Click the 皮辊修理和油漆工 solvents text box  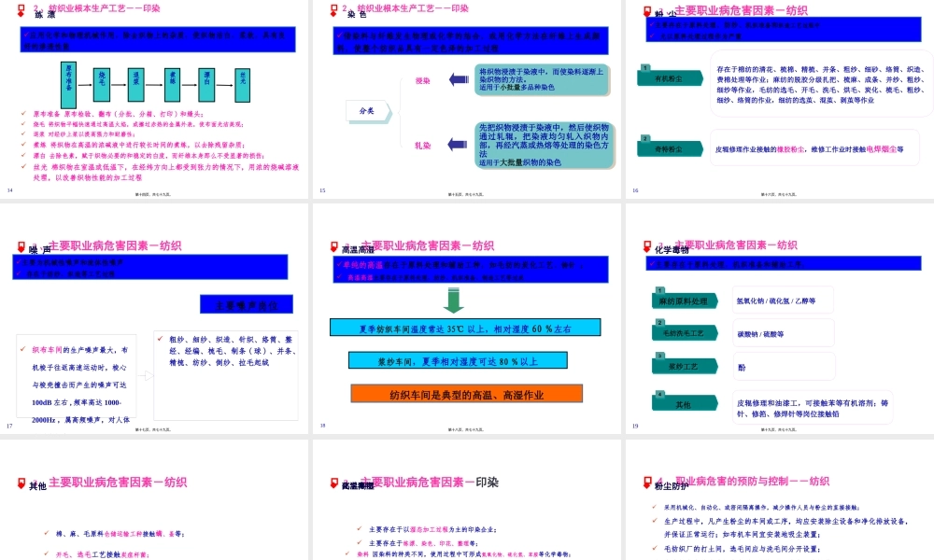point(812,408)
